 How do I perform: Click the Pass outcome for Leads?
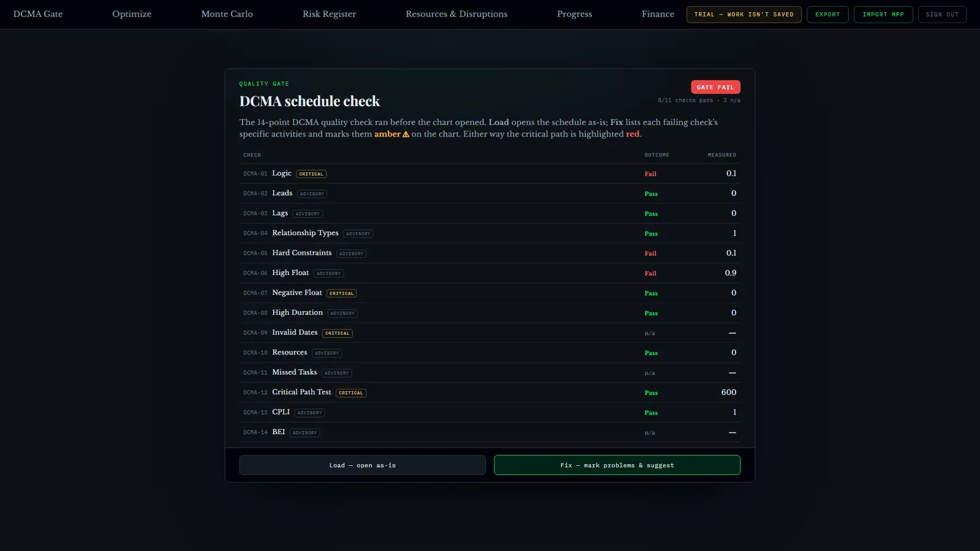pyautogui.click(x=651, y=193)
